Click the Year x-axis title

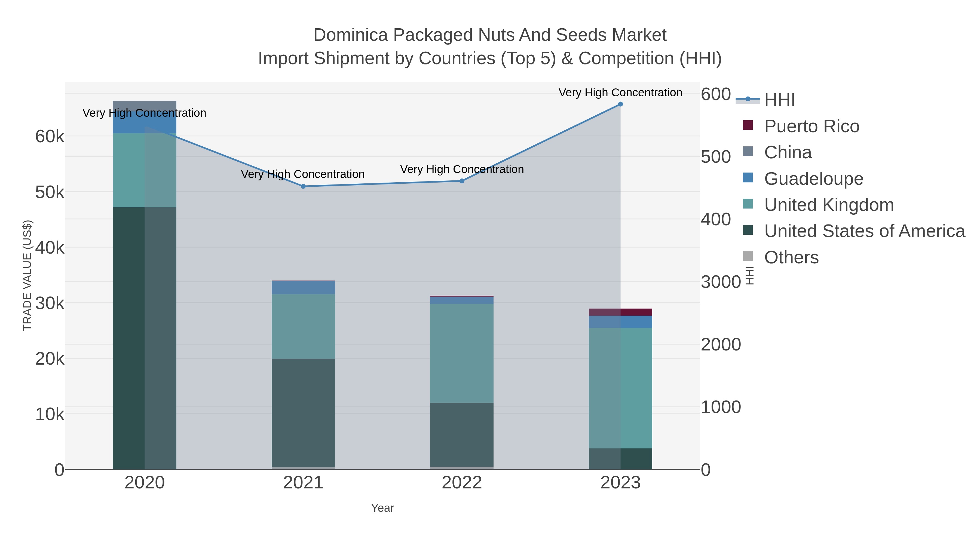click(x=382, y=508)
